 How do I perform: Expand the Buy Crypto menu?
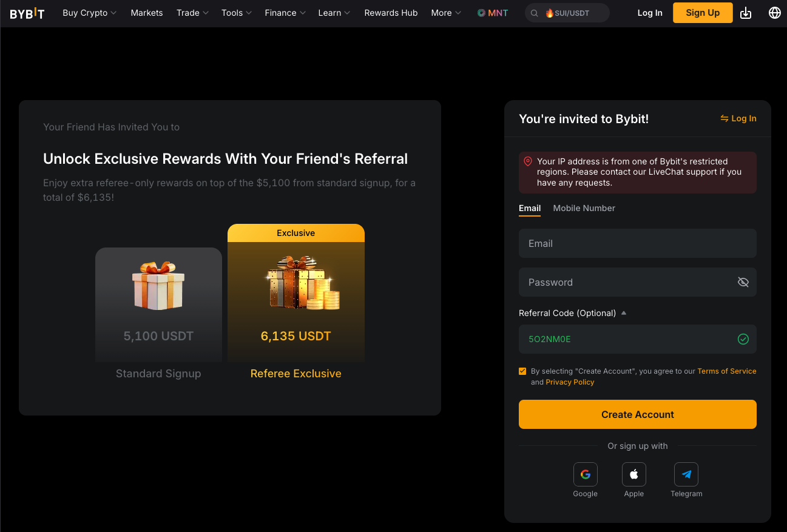pos(89,12)
